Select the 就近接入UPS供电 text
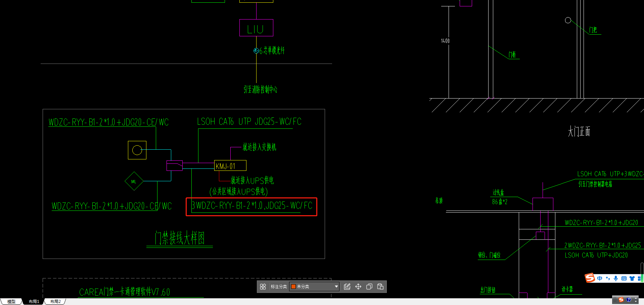644x305 pixels. pyautogui.click(x=252, y=180)
